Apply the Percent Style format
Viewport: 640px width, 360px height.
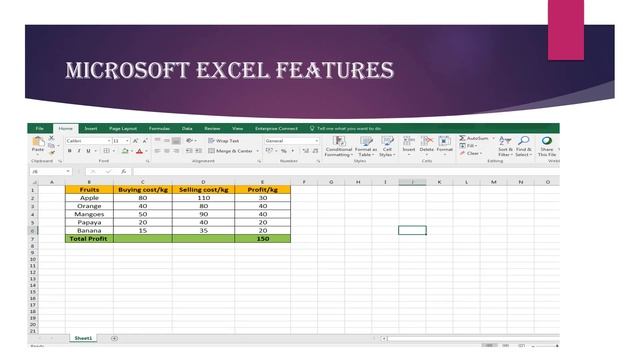click(284, 151)
